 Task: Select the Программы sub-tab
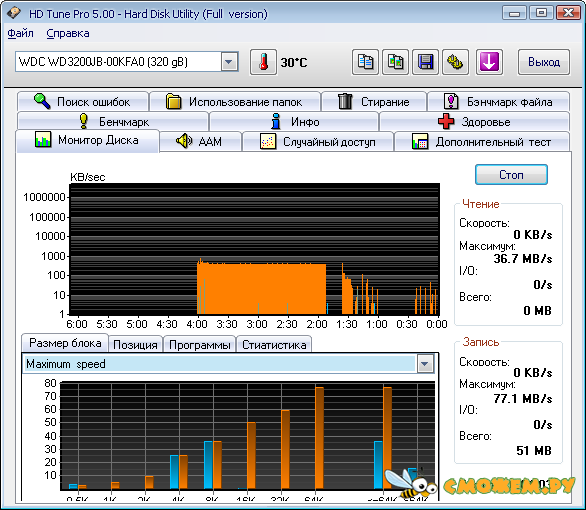pos(200,344)
